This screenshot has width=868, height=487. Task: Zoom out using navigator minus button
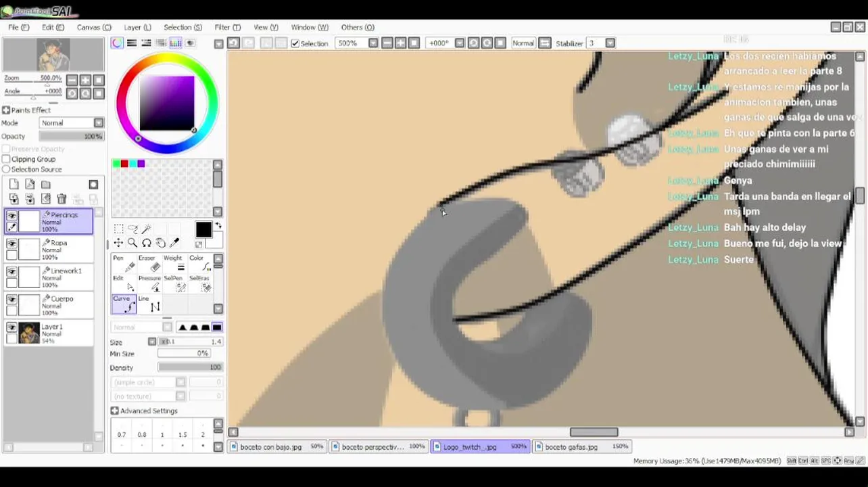click(72, 80)
